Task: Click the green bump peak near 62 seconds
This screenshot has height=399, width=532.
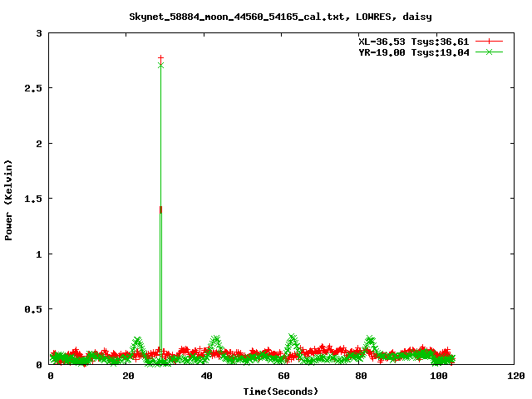Action: pos(293,337)
